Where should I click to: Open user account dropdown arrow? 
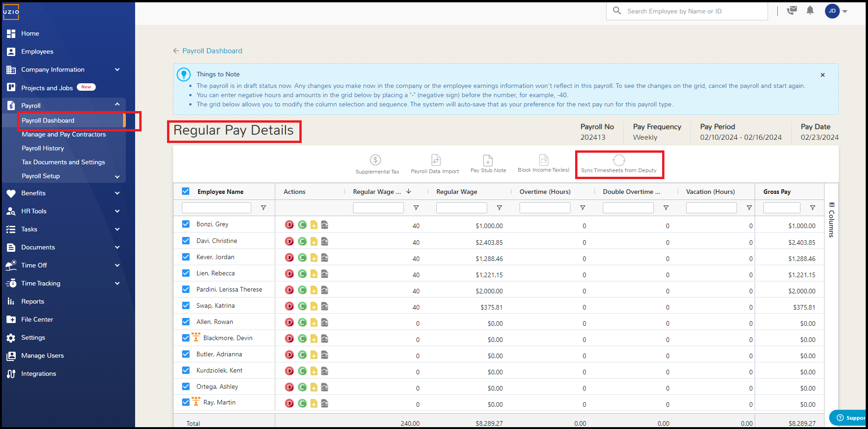[x=845, y=12]
